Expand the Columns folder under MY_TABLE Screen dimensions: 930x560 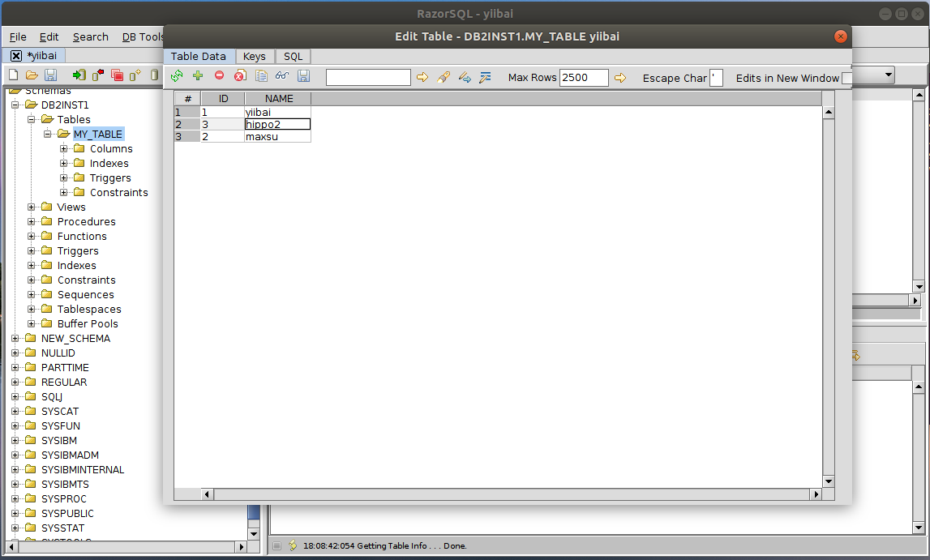64,149
